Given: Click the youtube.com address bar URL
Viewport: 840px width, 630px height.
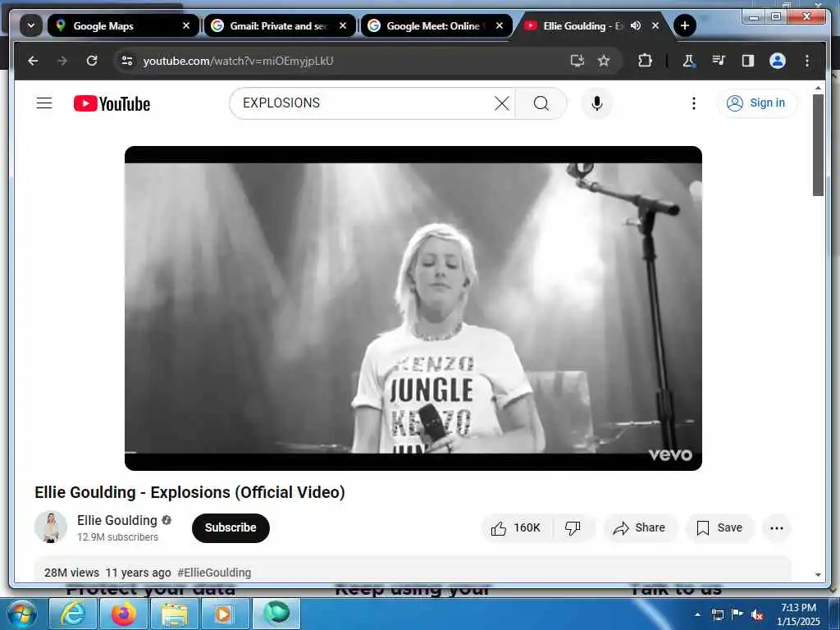Looking at the screenshot, I should (239, 61).
